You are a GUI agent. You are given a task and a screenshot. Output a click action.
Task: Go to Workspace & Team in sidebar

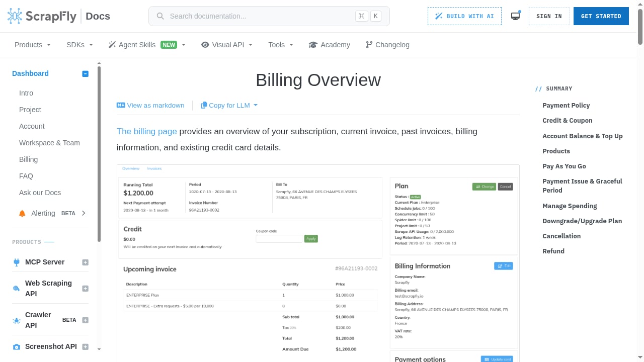49,143
